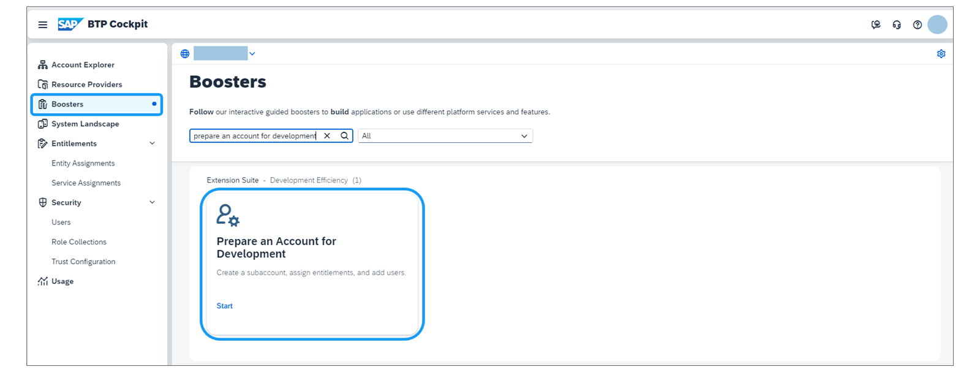
Task: Open Entity Assignments
Action: tap(83, 163)
